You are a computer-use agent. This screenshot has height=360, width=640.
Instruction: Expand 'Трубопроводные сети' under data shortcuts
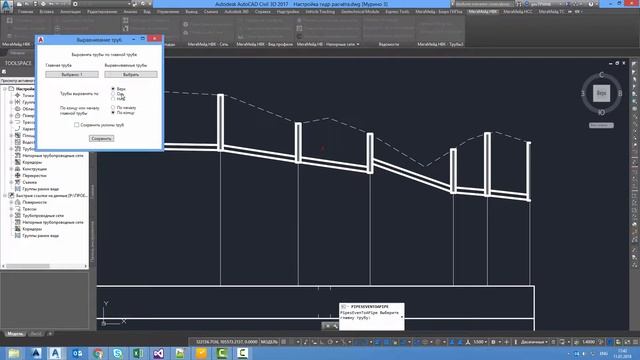click(11, 216)
